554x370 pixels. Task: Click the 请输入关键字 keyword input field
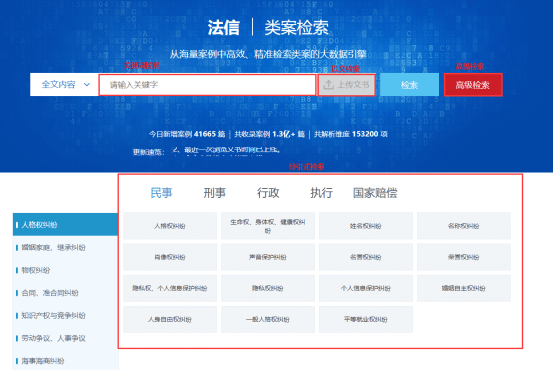point(207,85)
